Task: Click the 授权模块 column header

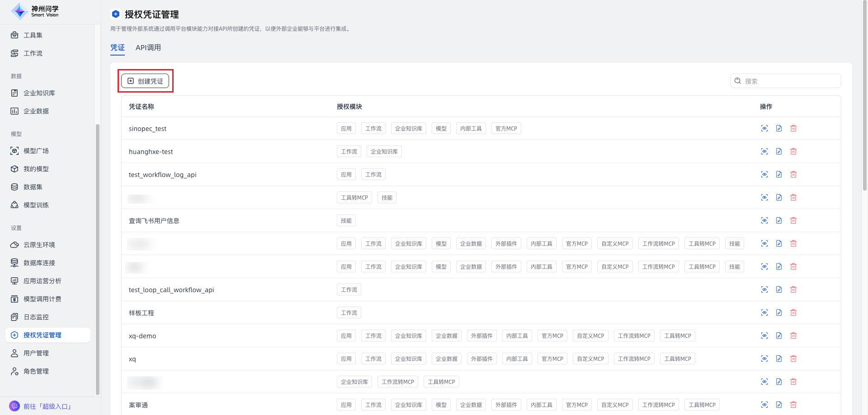Action: tap(349, 107)
